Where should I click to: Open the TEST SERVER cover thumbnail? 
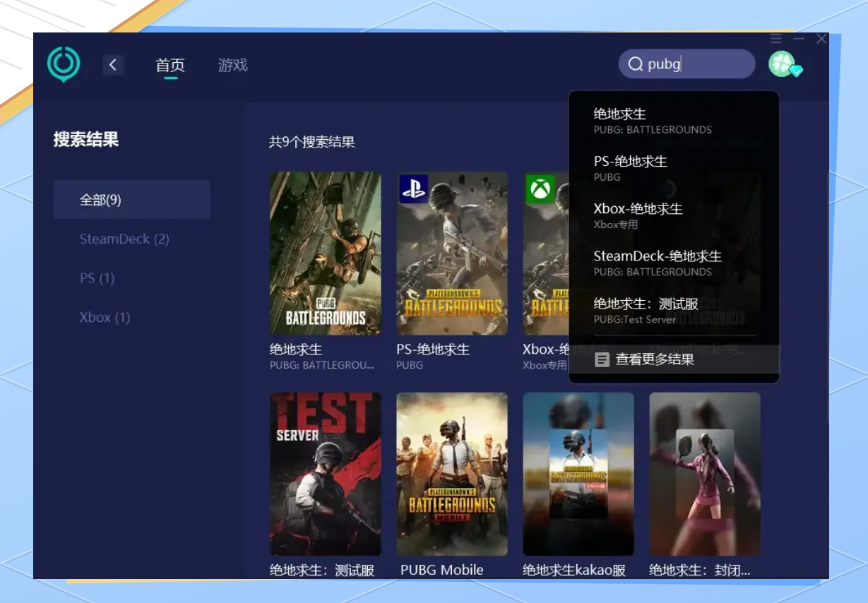326,474
